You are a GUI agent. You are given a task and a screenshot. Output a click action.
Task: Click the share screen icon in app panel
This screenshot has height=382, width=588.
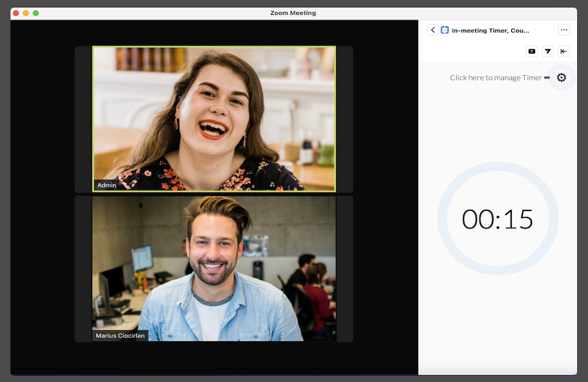[532, 51]
